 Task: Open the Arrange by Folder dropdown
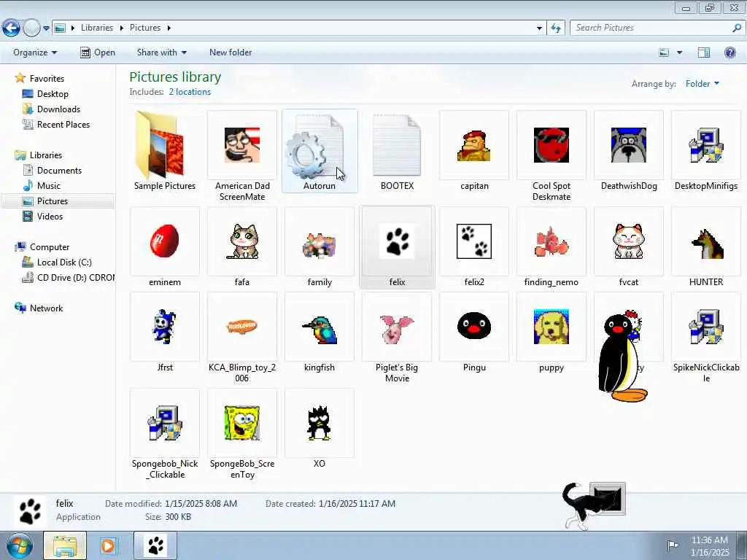(x=703, y=84)
